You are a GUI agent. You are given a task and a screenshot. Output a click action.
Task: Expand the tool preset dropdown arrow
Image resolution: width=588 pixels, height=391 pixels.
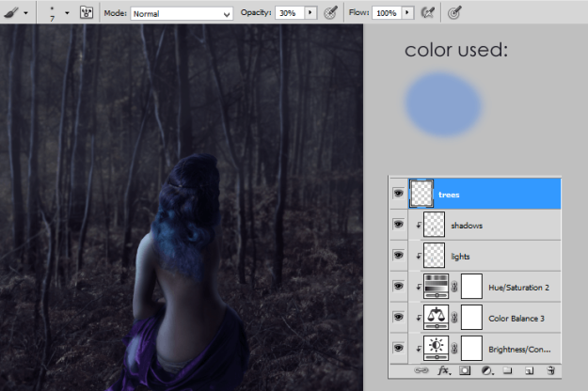[x=26, y=13]
